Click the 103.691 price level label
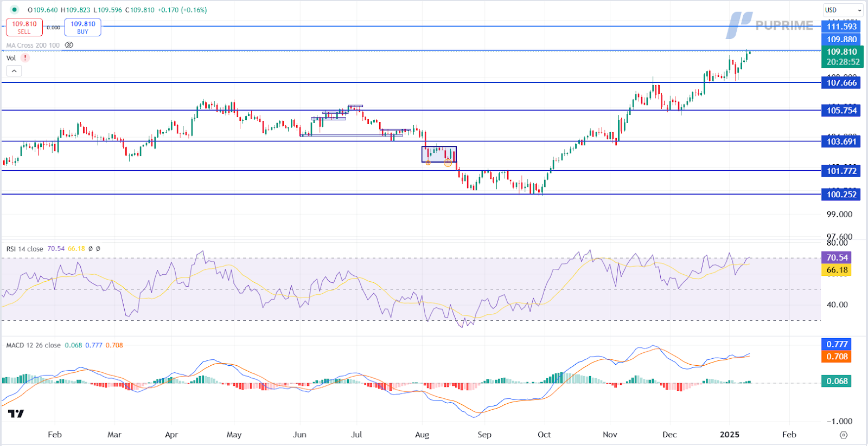 (x=841, y=141)
